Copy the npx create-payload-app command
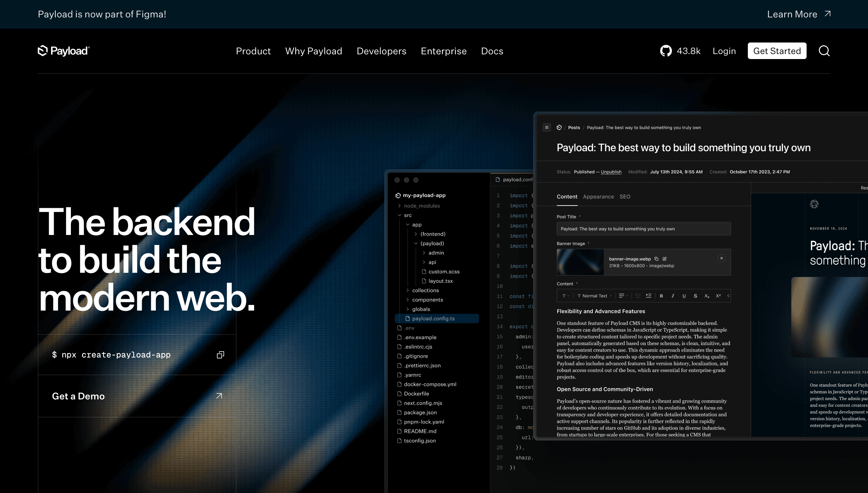This screenshot has height=493, width=868. click(x=220, y=355)
